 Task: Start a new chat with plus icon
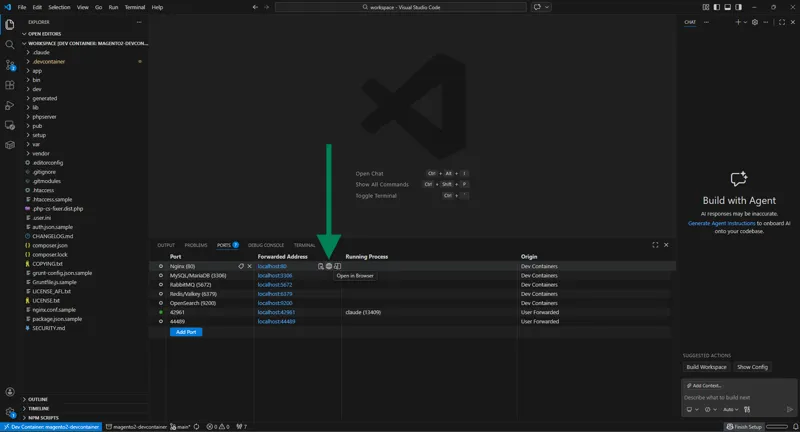[738, 22]
